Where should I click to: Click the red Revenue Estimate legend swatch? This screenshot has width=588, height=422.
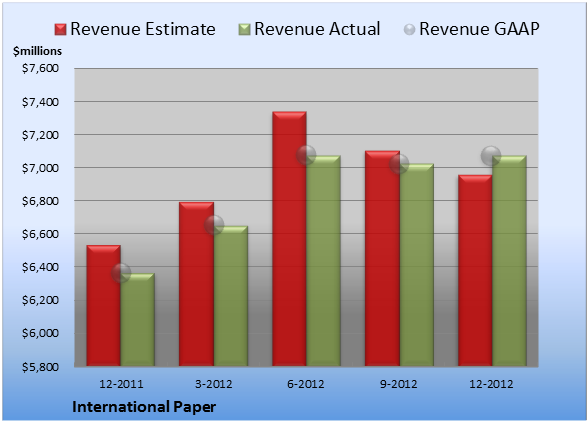[x=60, y=30]
